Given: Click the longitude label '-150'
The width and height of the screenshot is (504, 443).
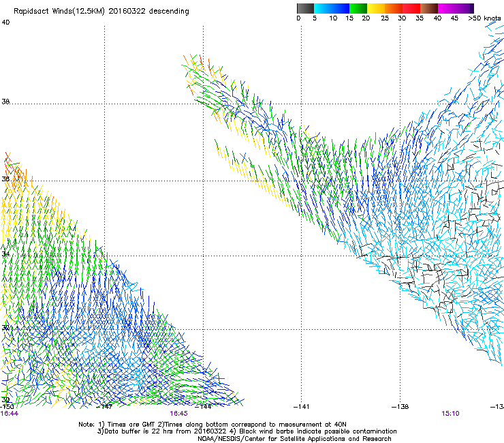Looking at the screenshot, I should 7,407.
